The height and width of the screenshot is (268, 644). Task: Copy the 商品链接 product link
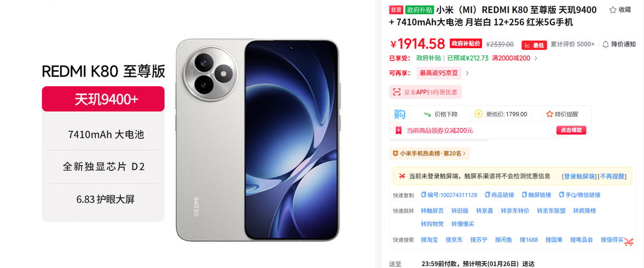pyautogui.click(x=499, y=195)
